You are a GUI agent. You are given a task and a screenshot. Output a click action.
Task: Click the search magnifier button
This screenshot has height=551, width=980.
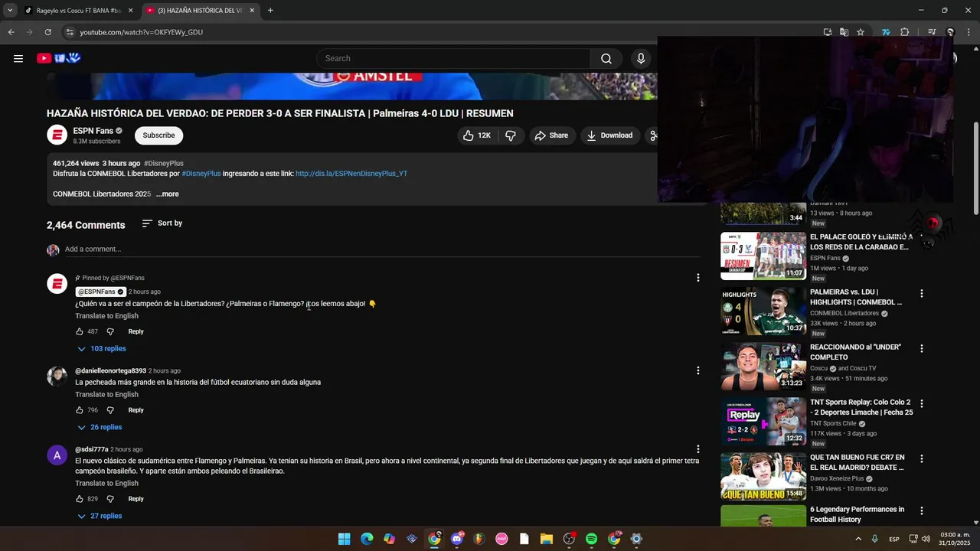606,58
